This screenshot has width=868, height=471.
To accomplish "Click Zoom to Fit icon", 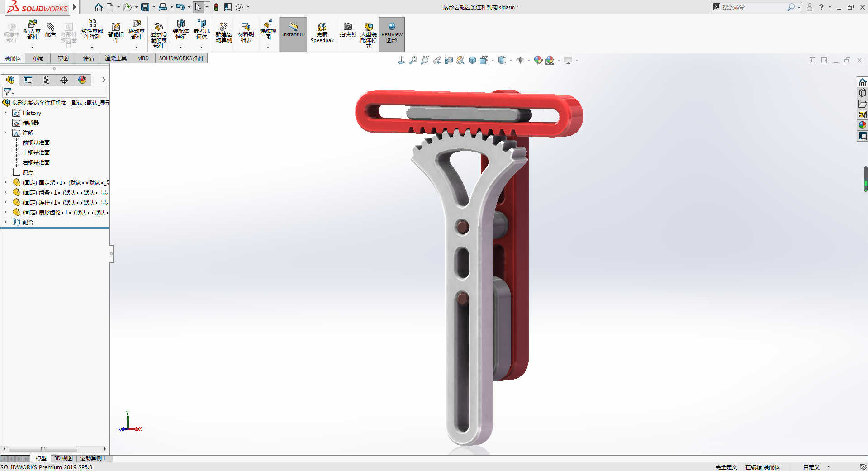I will [413, 60].
